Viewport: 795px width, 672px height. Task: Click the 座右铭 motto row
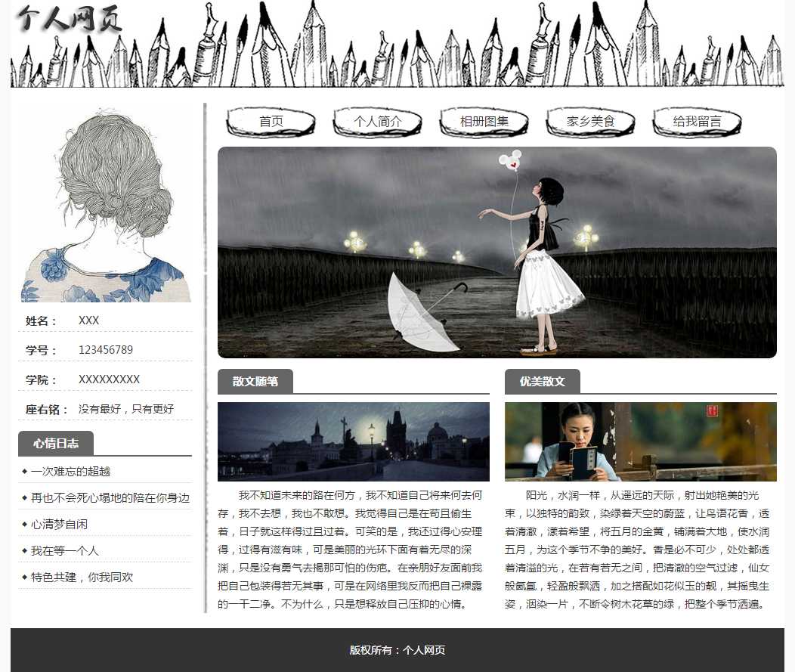tap(106, 409)
